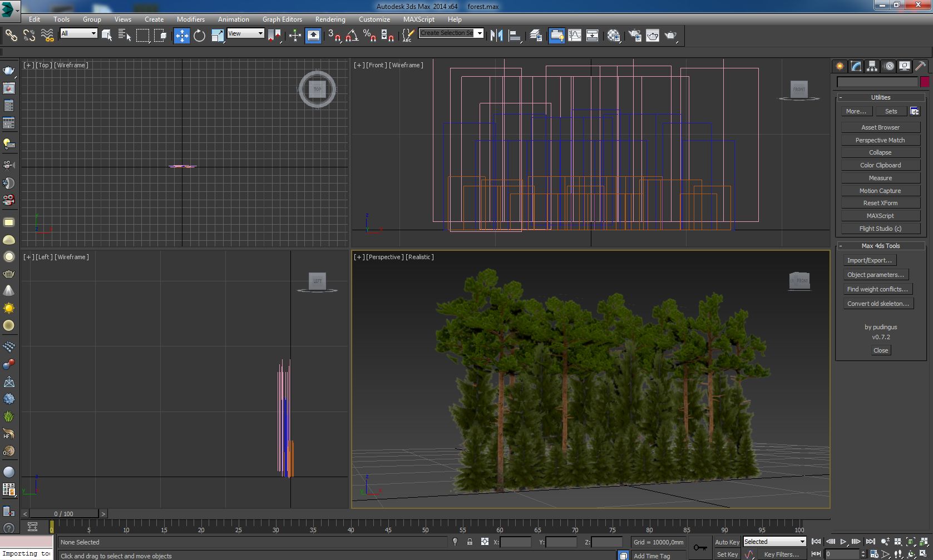Image resolution: width=933 pixels, height=560 pixels.
Task: Open the MAXScript menu
Action: coord(418,19)
